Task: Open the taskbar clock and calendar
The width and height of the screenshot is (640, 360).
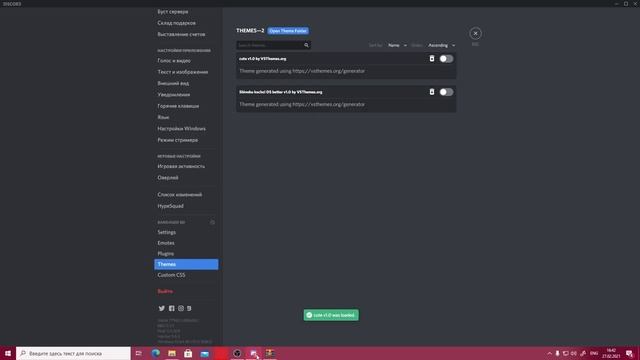Action: point(611,353)
